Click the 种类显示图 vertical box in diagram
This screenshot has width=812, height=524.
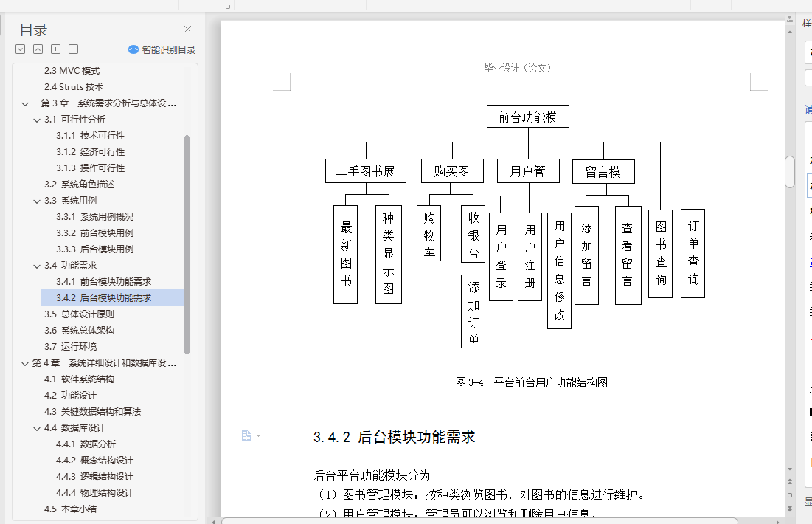(x=389, y=255)
